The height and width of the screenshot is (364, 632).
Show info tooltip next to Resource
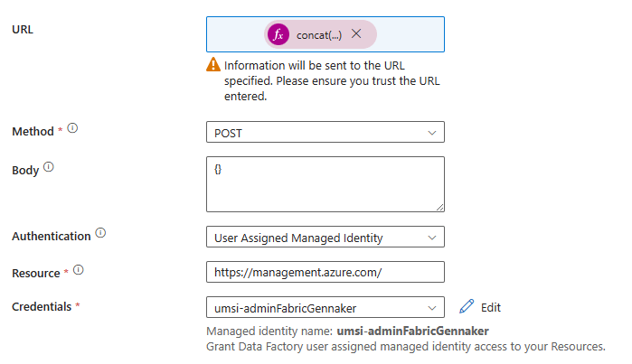point(79,269)
